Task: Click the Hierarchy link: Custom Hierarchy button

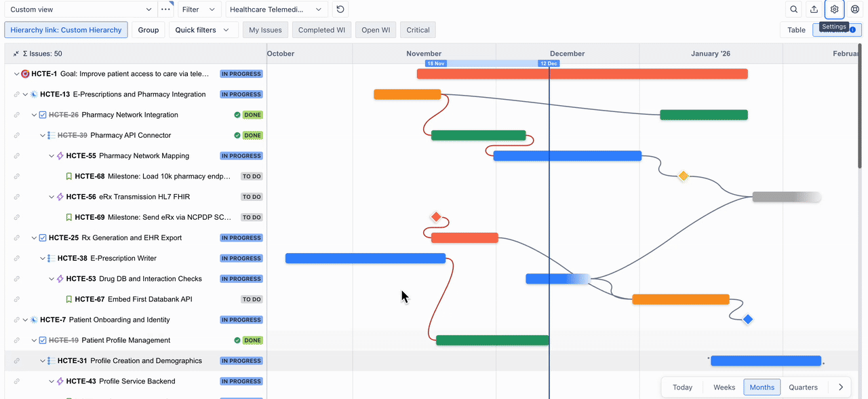Action: pos(66,29)
